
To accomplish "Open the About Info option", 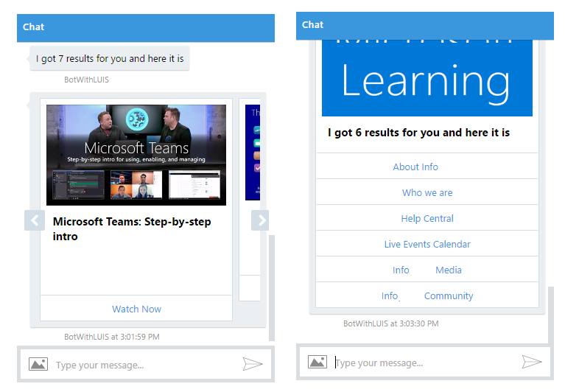I will coord(427,167).
